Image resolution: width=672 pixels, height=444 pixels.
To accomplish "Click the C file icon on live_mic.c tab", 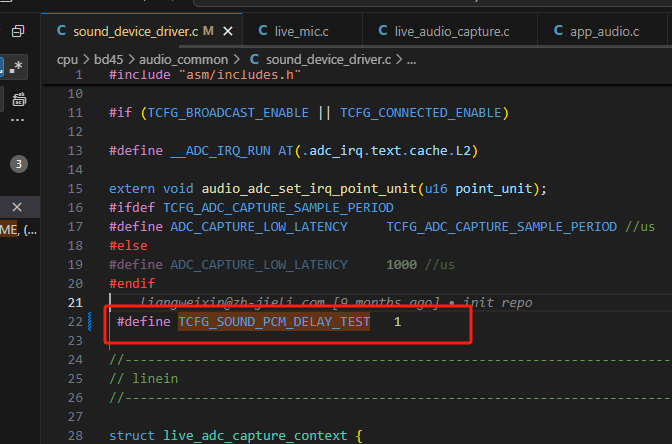I will coord(263,31).
